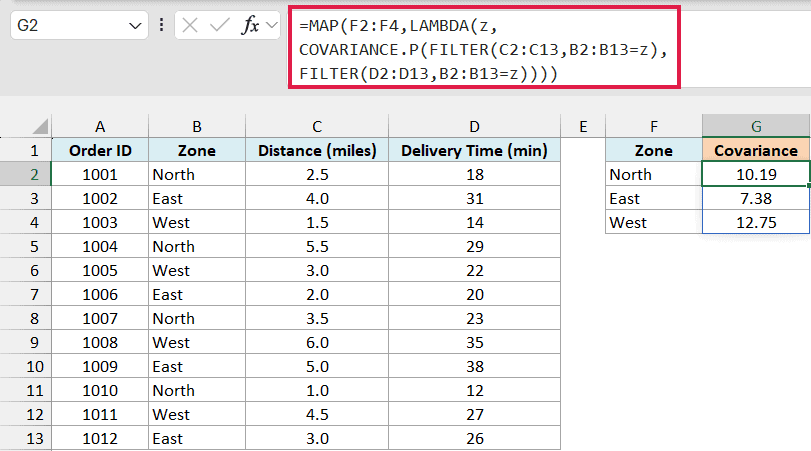The width and height of the screenshot is (811, 451).
Task: Select column C header
Action: [x=317, y=127]
